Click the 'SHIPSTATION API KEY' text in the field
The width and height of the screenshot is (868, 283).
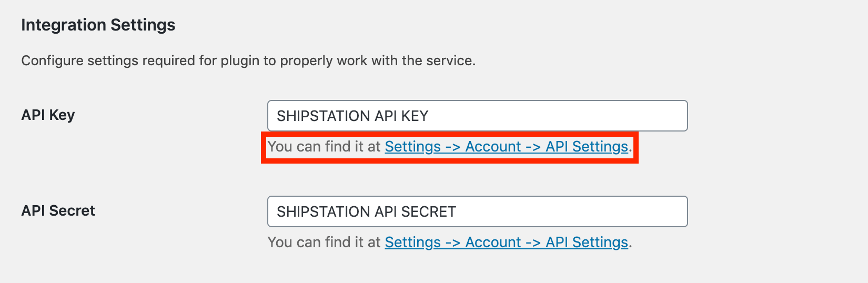tap(352, 116)
